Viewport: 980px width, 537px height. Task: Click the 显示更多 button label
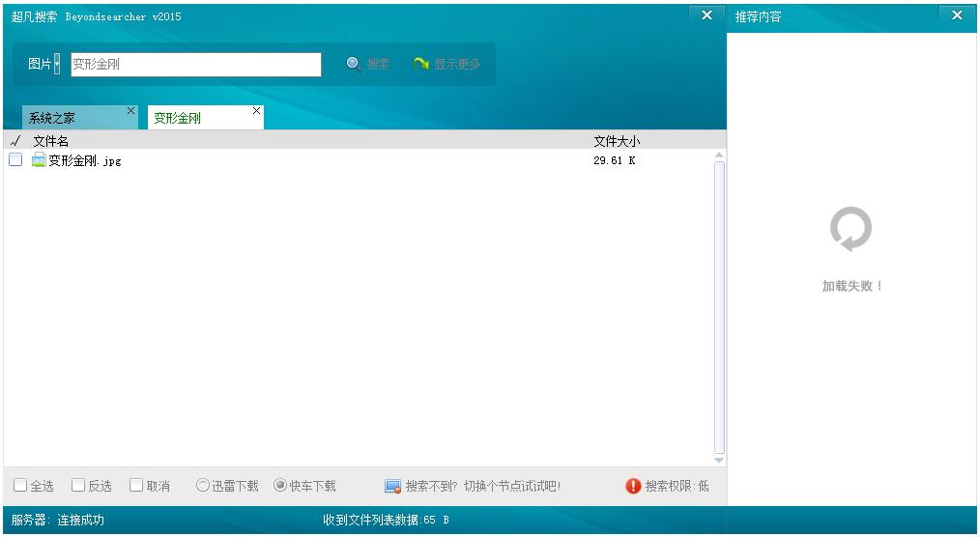point(457,64)
